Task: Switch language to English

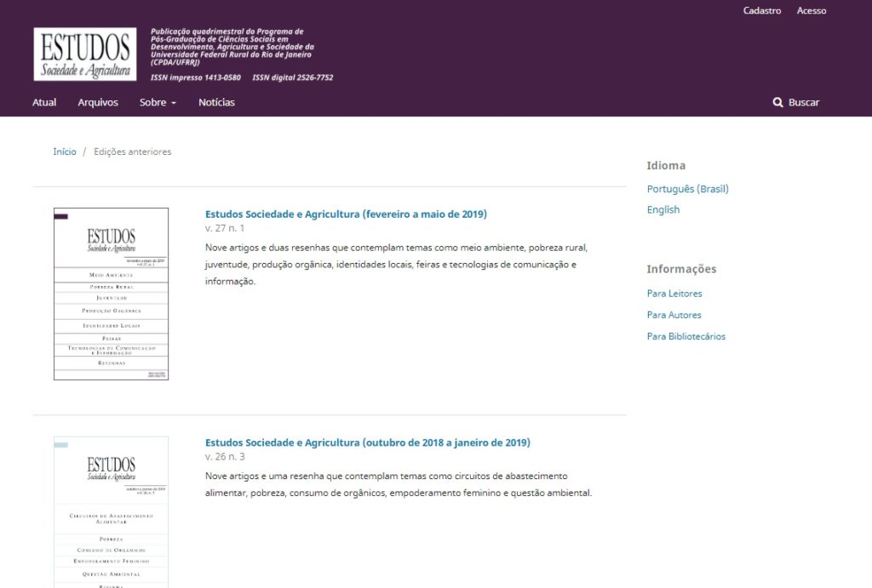Action: [663, 209]
